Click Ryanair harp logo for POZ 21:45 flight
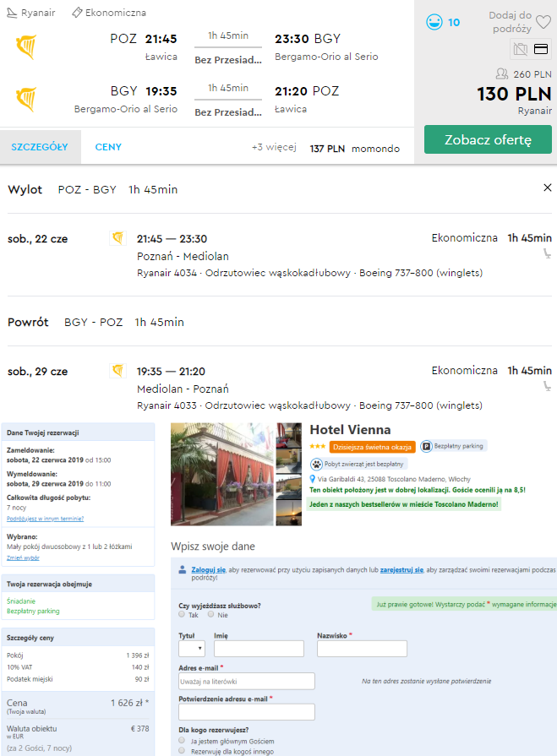This screenshot has height=756, width=557. pos(26,46)
